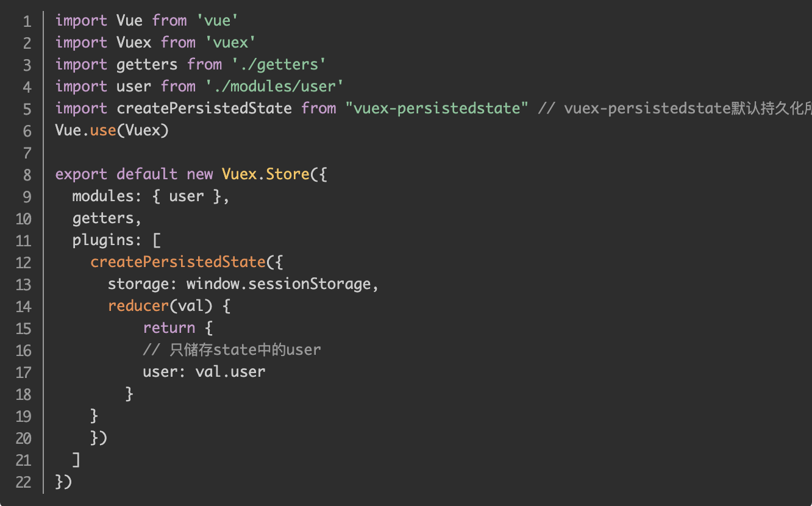
Task: Click the Chinese comment on line 16
Action: click(x=232, y=350)
